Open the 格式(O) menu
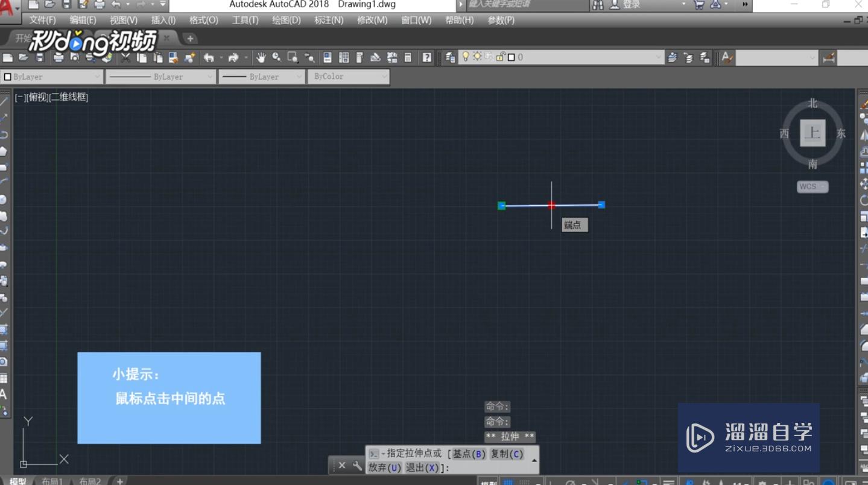This screenshot has height=485, width=868. [x=204, y=20]
